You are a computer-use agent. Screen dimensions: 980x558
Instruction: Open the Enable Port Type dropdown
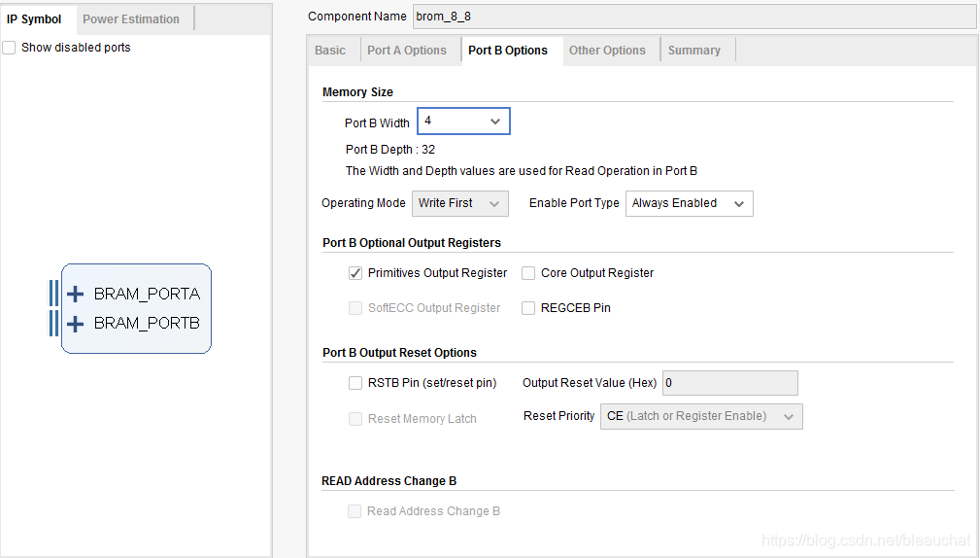(690, 203)
